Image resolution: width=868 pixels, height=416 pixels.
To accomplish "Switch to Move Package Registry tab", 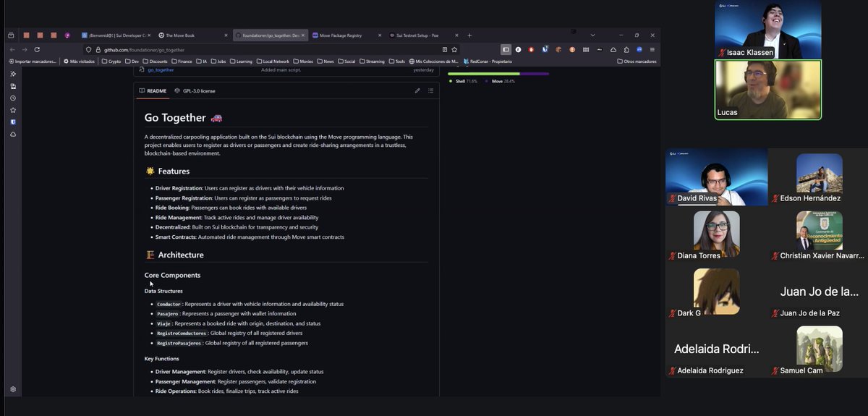I will pos(347,35).
